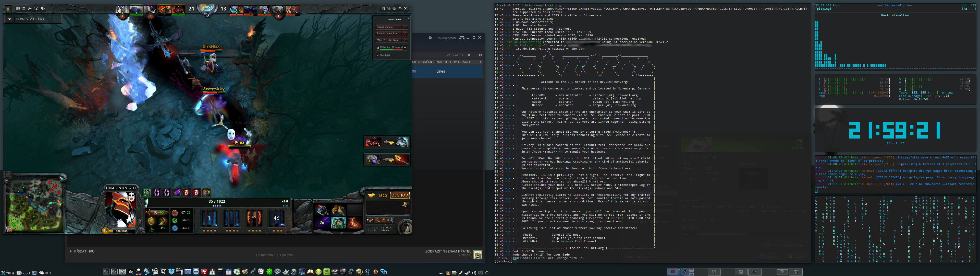980x276 pixels.
Task: Click the irssi input line after [(status)]
Action: click(x=662, y=261)
